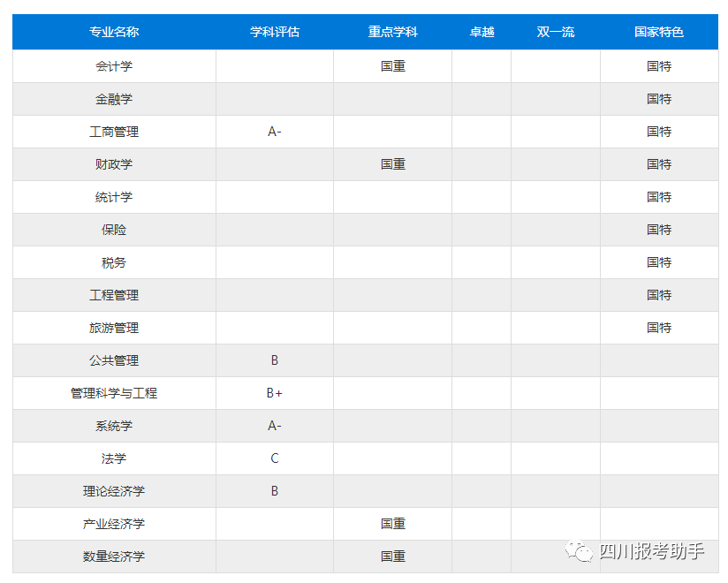
Task: Select the 管理科学与工程 major name cell
Action: coord(114,393)
